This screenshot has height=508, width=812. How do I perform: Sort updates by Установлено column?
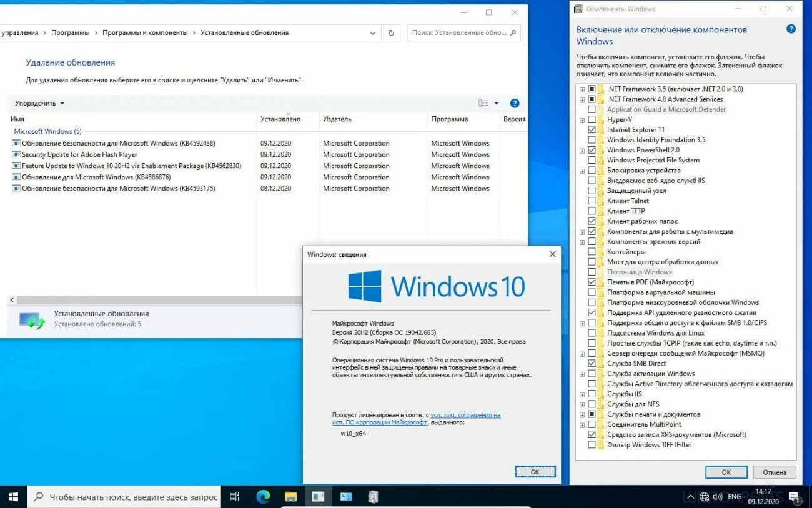288,119
